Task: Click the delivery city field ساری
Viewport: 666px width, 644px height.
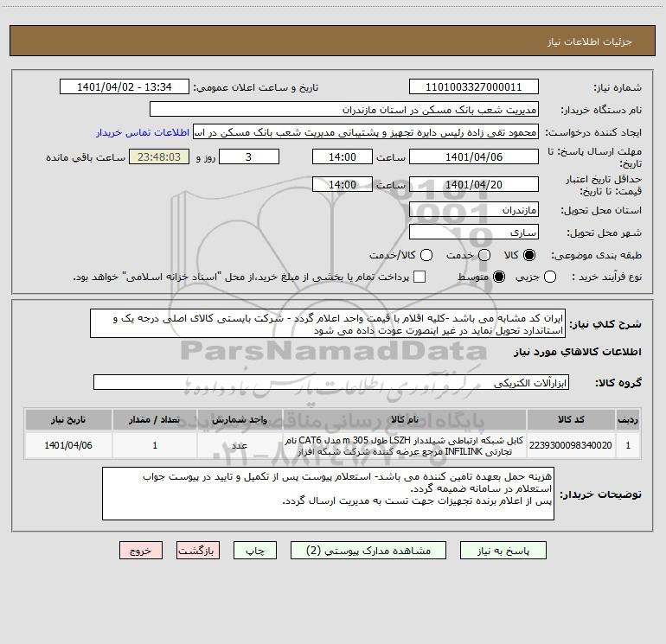Action: [474, 233]
